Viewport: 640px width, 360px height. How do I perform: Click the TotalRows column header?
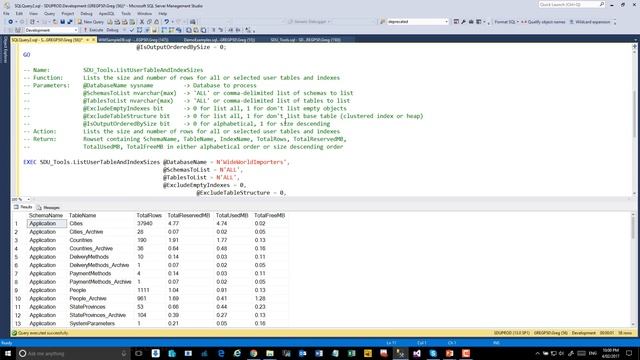pos(149,215)
